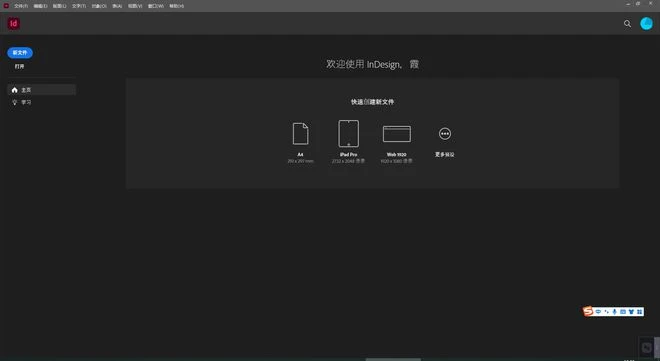
Task: Select the A4 document preset icon
Action: (x=301, y=134)
